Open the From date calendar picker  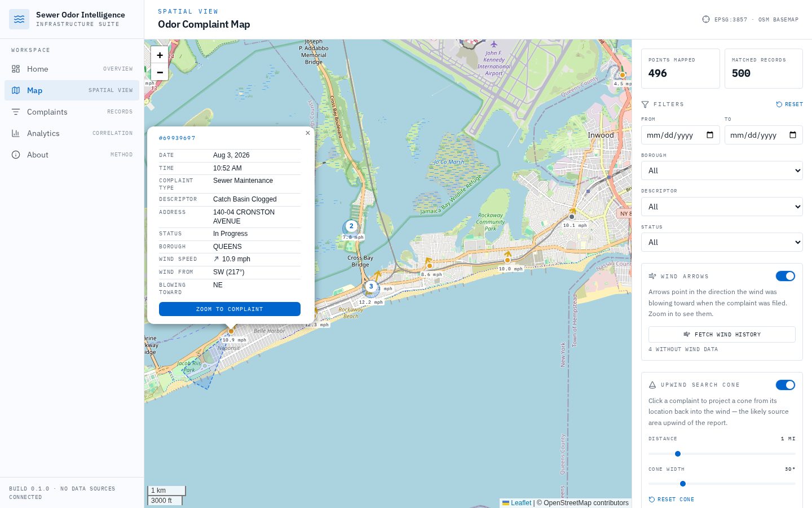point(710,135)
